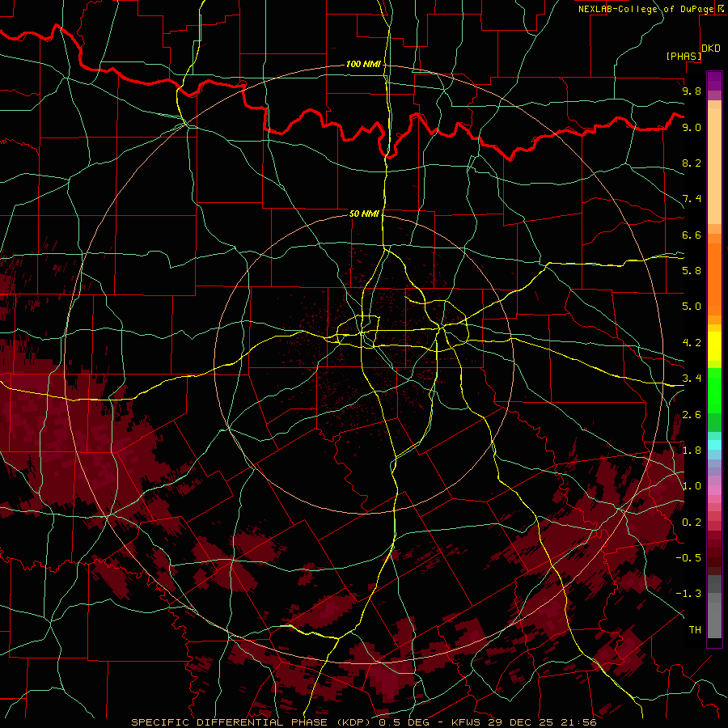Click the -0.5 color scale value
Viewport: 728px width, 728px height.
(x=688, y=558)
